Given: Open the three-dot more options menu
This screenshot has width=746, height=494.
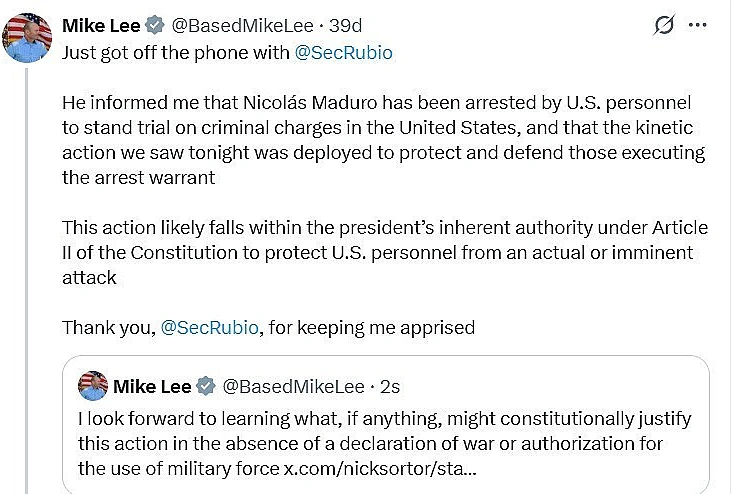Looking at the screenshot, I should (709, 24).
